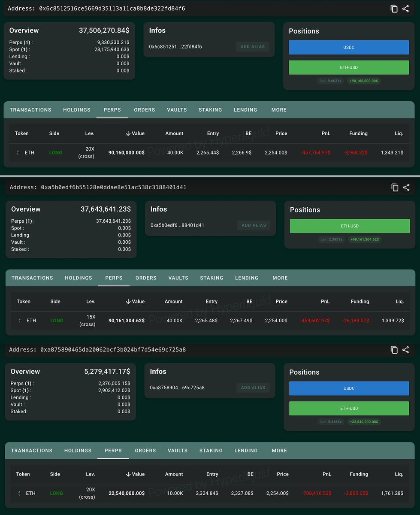Screen dimensions: 420x515
Task: Click the +22,540,000.00$ position value chip
Action: point(364,422)
